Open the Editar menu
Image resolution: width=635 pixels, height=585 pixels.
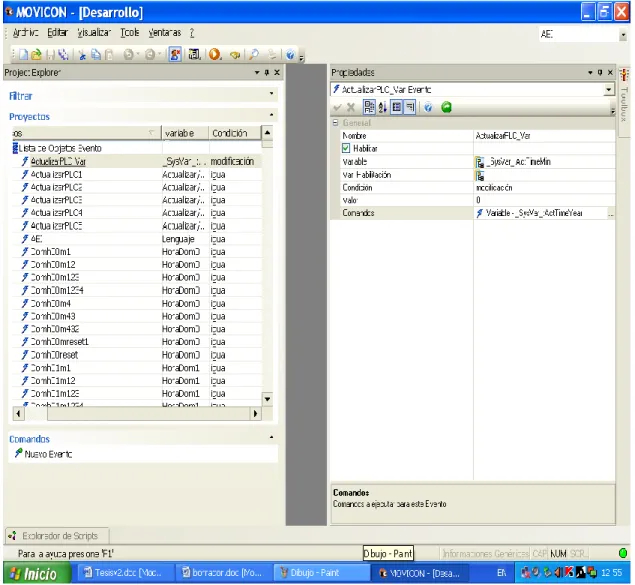click(x=58, y=32)
